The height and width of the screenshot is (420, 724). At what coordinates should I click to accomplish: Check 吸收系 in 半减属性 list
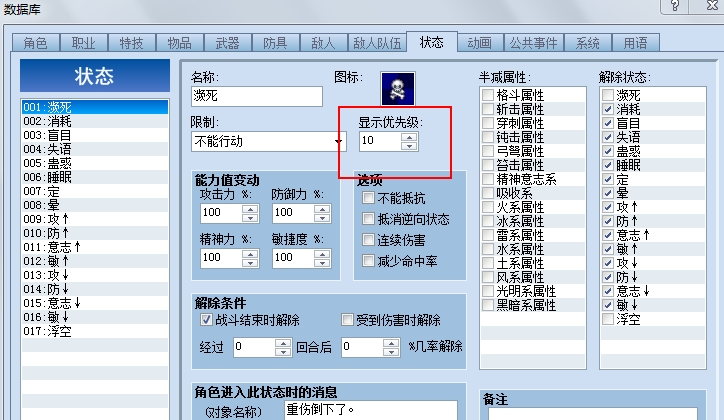click(x=488, y=193)
